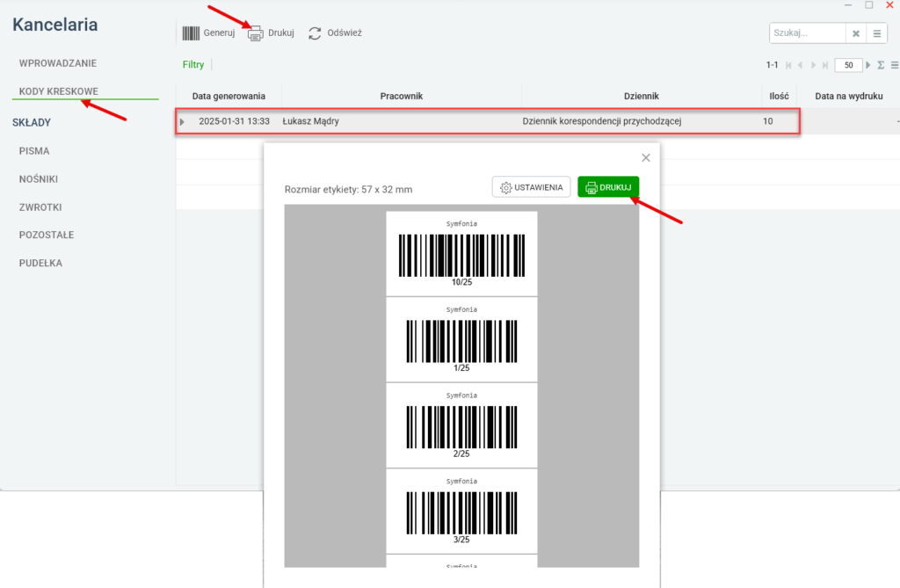The height and width of the screenshot is (588, 900).
Task: Print labels with the green DRUKUJ button
Action: pyautogui.click(x=608, y=187)
